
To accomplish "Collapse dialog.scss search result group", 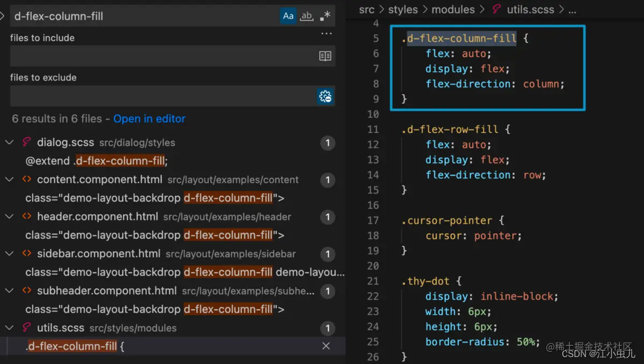I will point(9,143).
